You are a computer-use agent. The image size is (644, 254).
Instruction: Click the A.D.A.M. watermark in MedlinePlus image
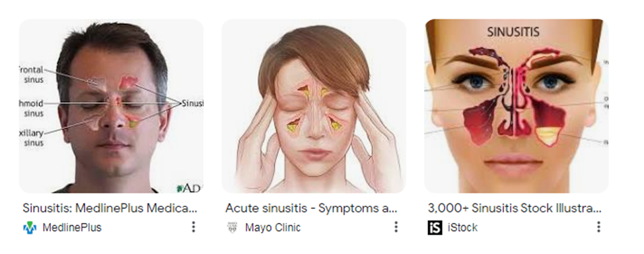point(188,189)
